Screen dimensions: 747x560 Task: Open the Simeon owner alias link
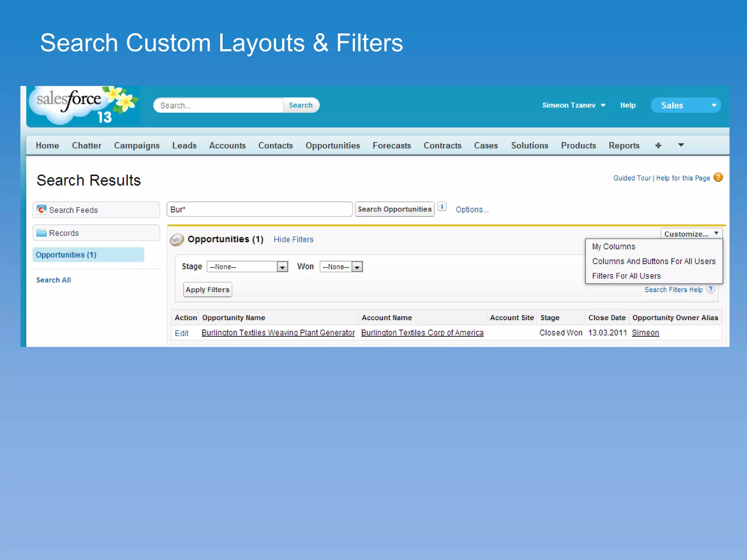click(x=645, y=333)
